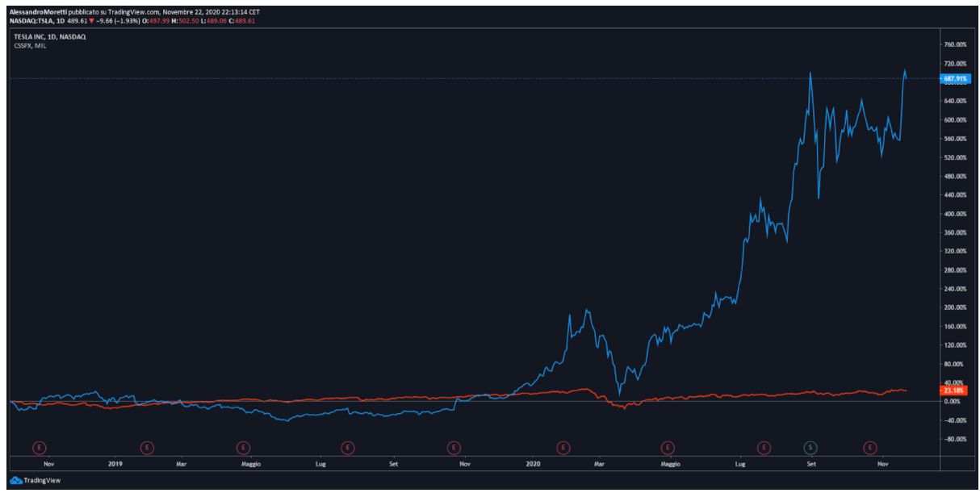Click the 80.00% axis label
The width and height of the screenshot is (980, 497).
(954, 364)
